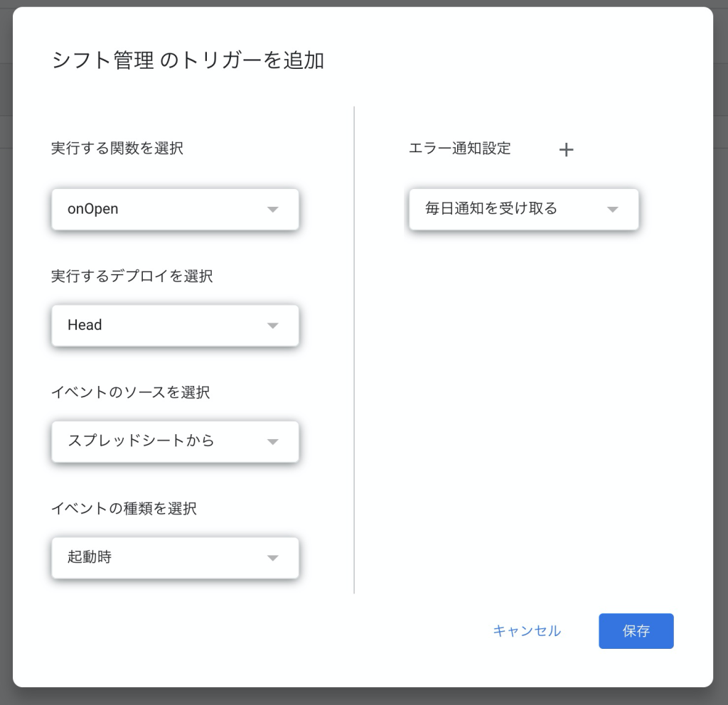Click the arrow icon beside スプレッドシートから
728x705 pixels.
[273, 441]
